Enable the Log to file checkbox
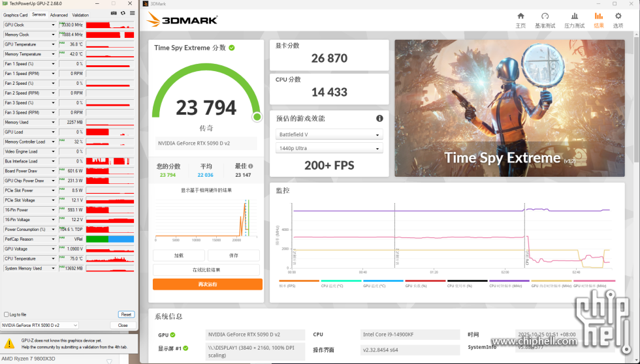This screenshot has height=364, width=640. [7, 314]
